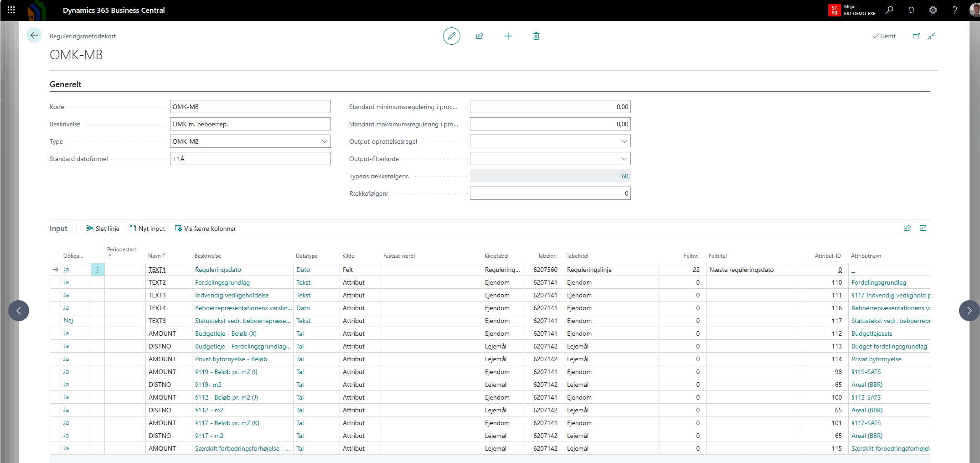Open §112-SATS attribute name link

[x=866, y=397]
